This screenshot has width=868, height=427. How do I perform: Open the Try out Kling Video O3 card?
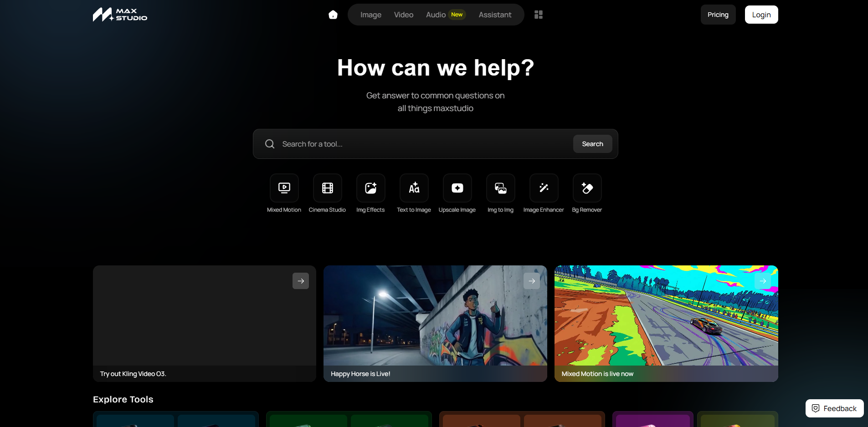pyautogui.click(x=205, y=324)
